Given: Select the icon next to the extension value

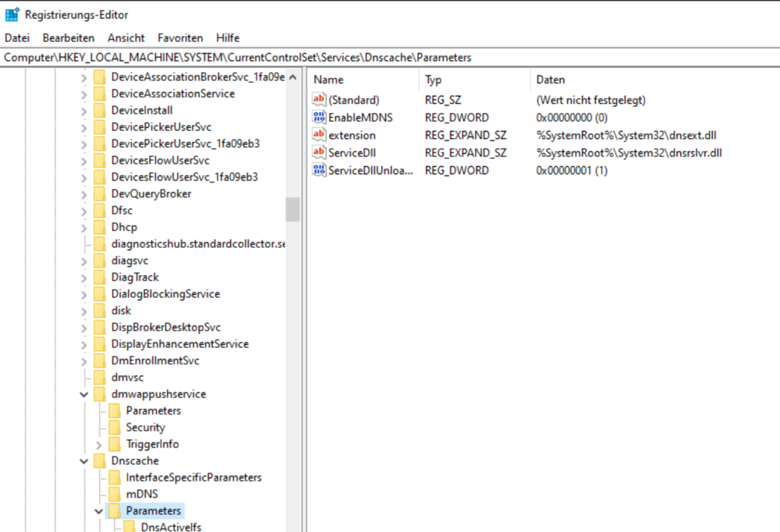Looking at the screenshot, I should [319, 135].
